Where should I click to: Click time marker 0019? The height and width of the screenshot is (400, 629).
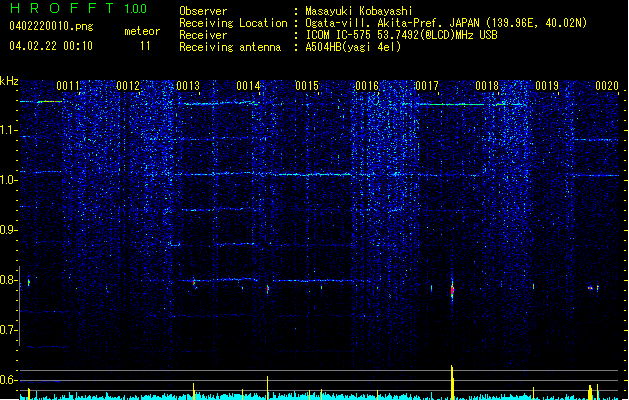click(547, 86)
